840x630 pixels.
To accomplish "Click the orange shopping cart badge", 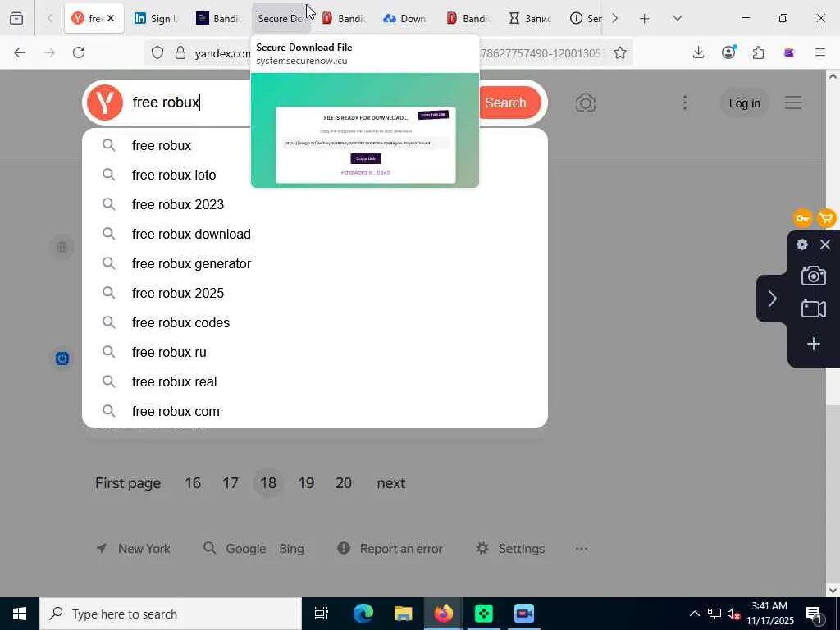I will [x=827, y=218].
